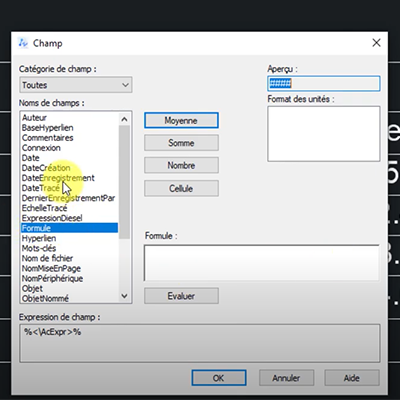Select DateCréation in field names list

pyautogui.click(x=46, y=168)
